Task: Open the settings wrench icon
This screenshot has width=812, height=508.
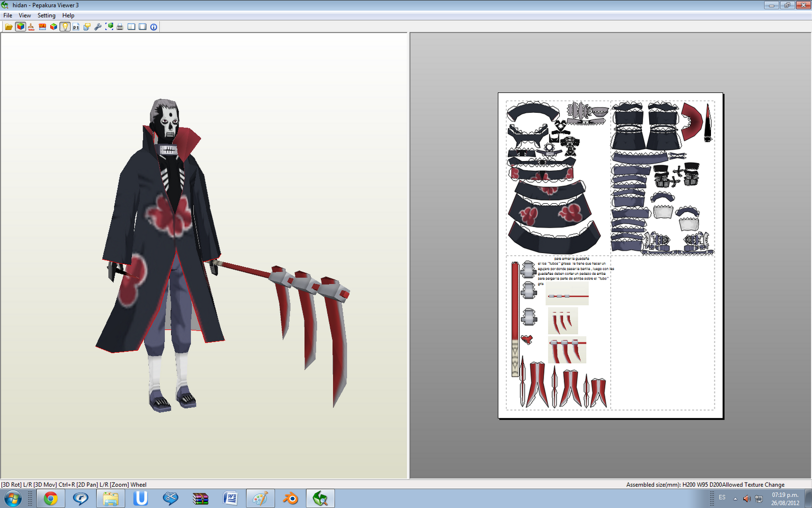Action: pyautogui.click(x=97, y=26)
